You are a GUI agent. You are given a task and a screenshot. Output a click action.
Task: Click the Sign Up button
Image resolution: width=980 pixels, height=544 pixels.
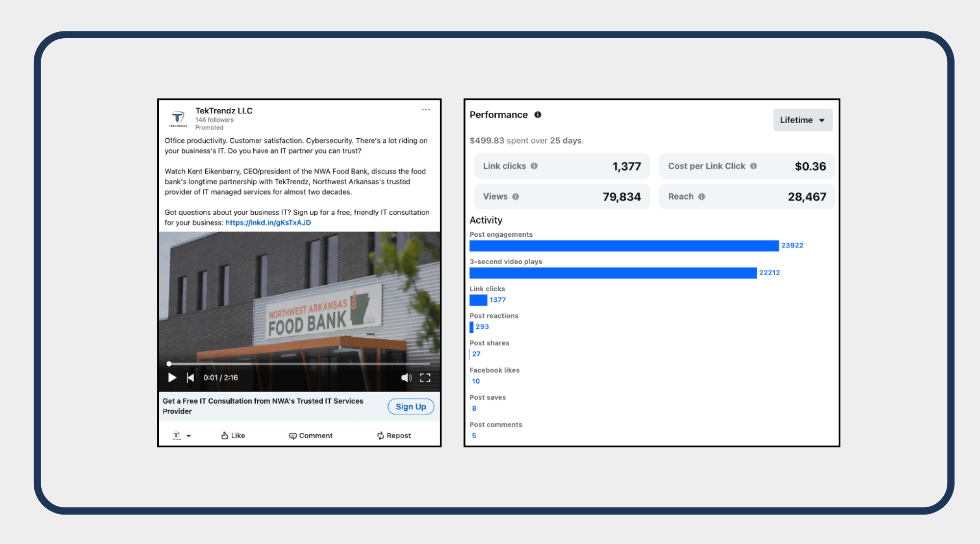click(x=411, y=406)
